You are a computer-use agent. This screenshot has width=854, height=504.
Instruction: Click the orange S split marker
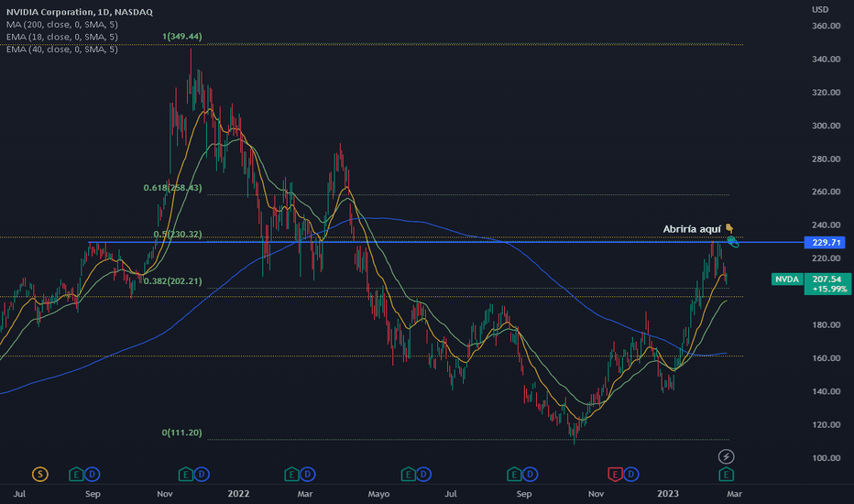click(x=39, y=475)
